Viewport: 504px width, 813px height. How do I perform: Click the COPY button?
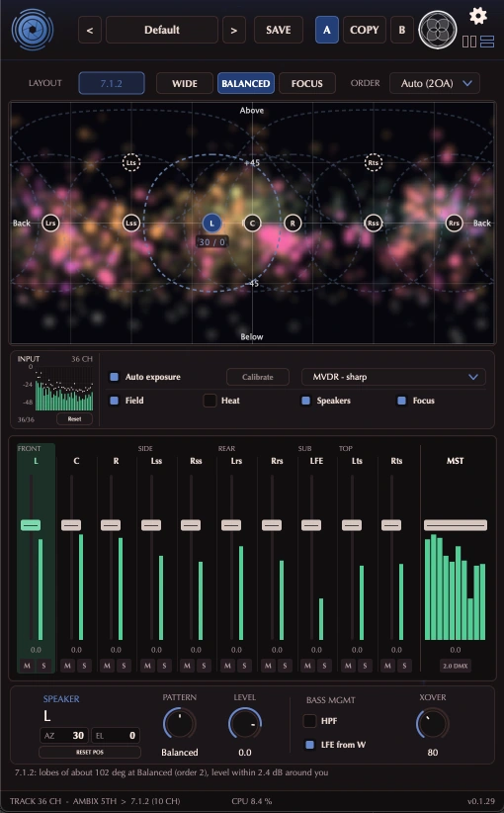[x=364, y=30]
